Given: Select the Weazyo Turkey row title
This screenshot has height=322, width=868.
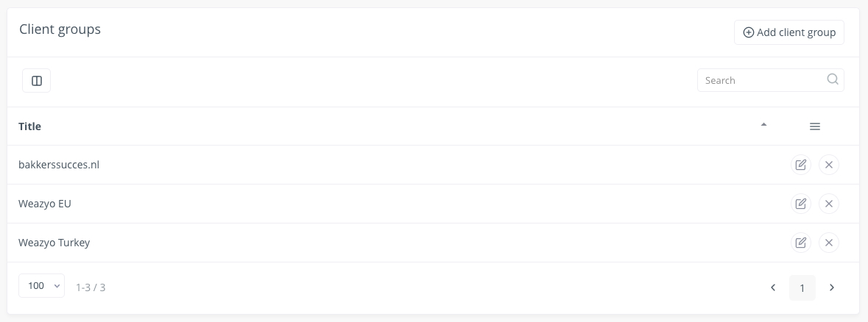Looking at the screenshot, I should click(x=54, y=243).
